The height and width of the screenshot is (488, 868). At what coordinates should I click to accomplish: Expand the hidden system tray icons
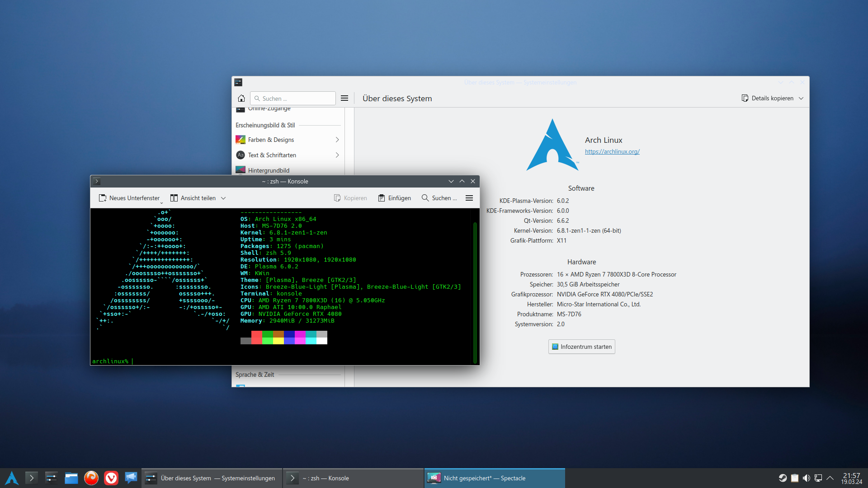coord(831,478)
